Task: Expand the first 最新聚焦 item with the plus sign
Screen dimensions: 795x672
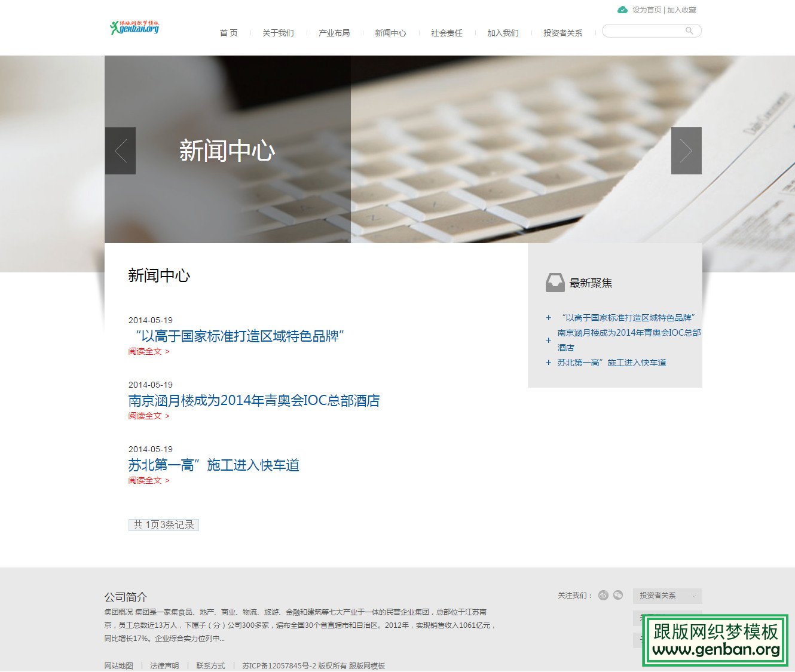Action: tap(548, 318)
